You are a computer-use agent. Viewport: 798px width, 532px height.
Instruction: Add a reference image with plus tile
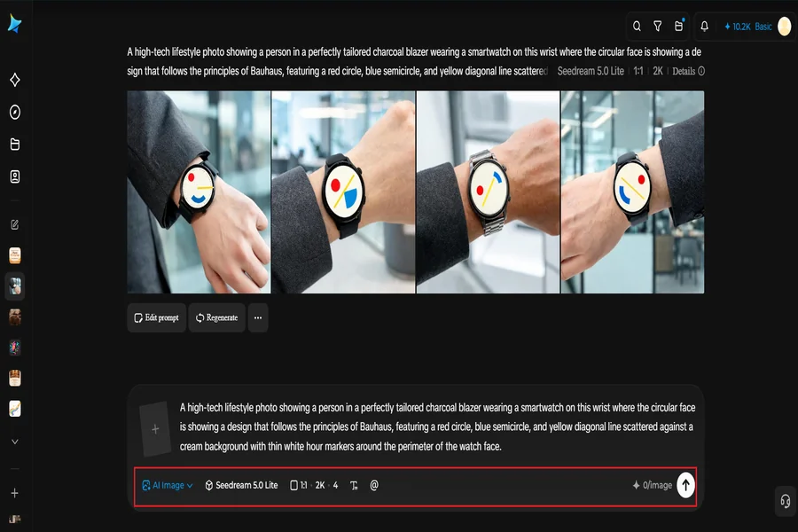(x=155, y=428)
